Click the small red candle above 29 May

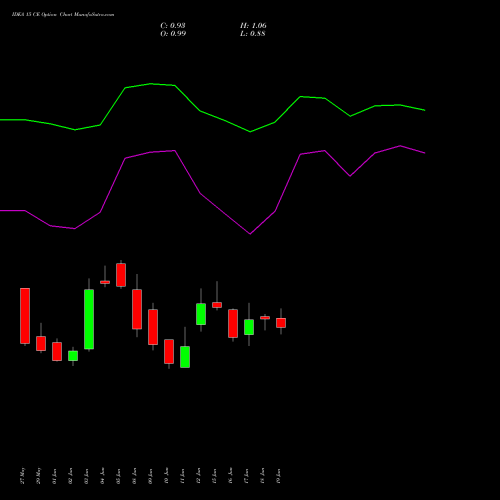(41, 343)
